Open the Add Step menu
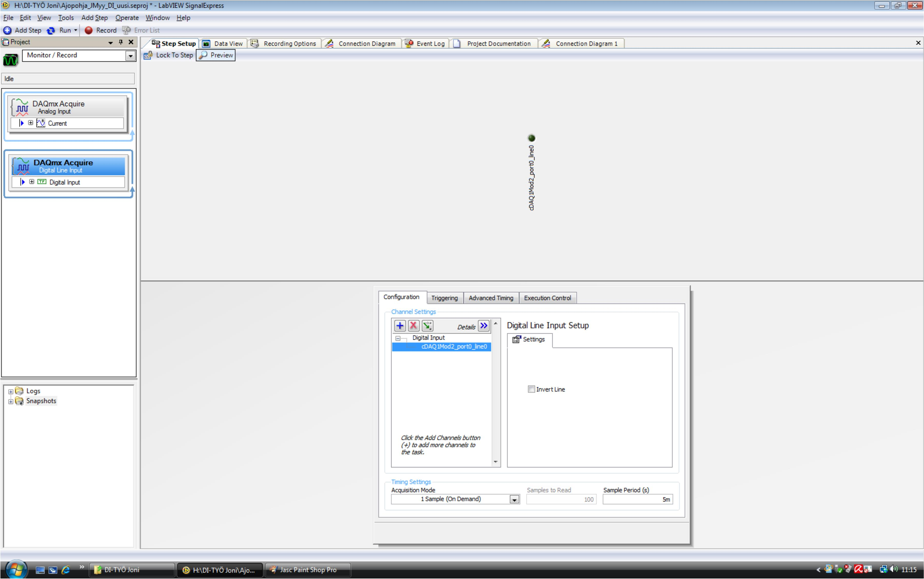 coord(95,18)
